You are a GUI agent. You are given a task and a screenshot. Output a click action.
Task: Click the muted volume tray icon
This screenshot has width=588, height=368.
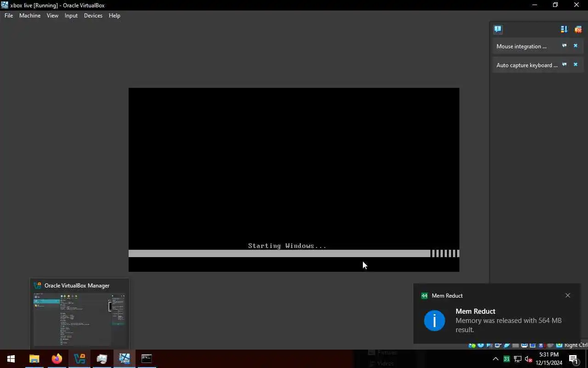(x=528, y=359)
